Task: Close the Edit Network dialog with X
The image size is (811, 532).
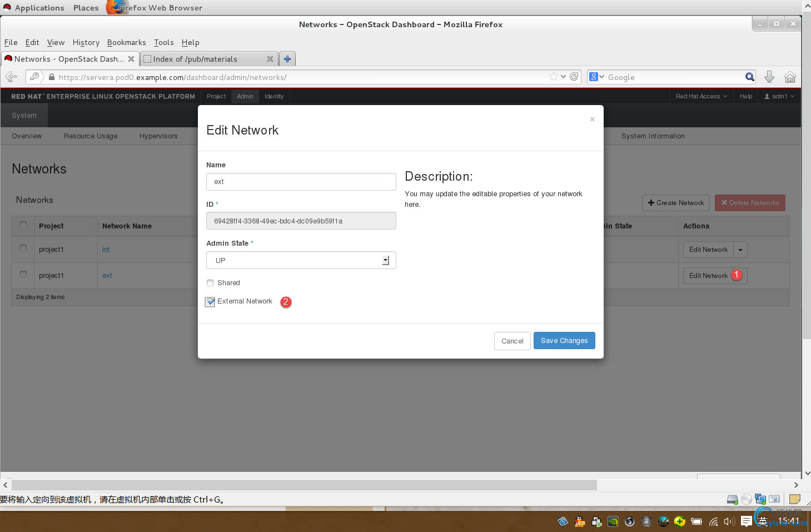Action: 592,119
